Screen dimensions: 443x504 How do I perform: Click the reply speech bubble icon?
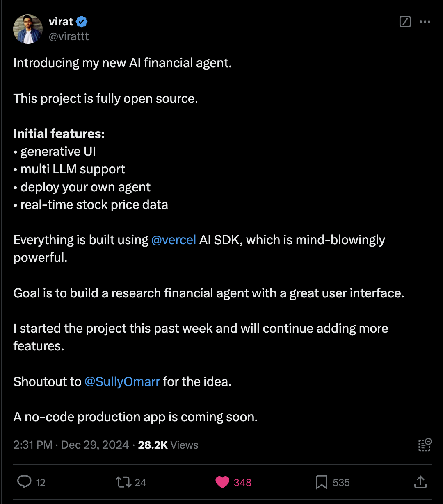coord(24,482)
